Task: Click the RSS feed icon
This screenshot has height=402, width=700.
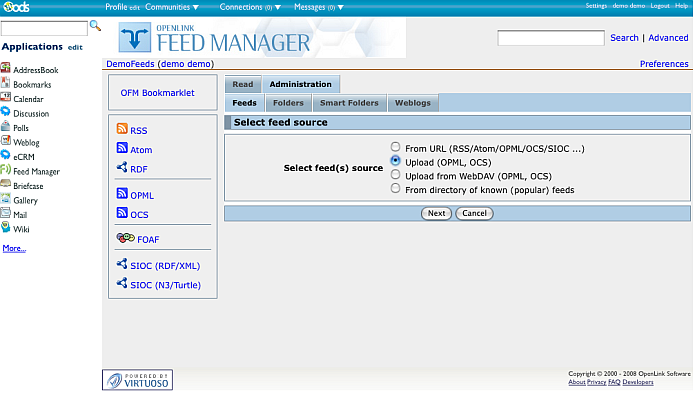Action: tap(122, 129)
